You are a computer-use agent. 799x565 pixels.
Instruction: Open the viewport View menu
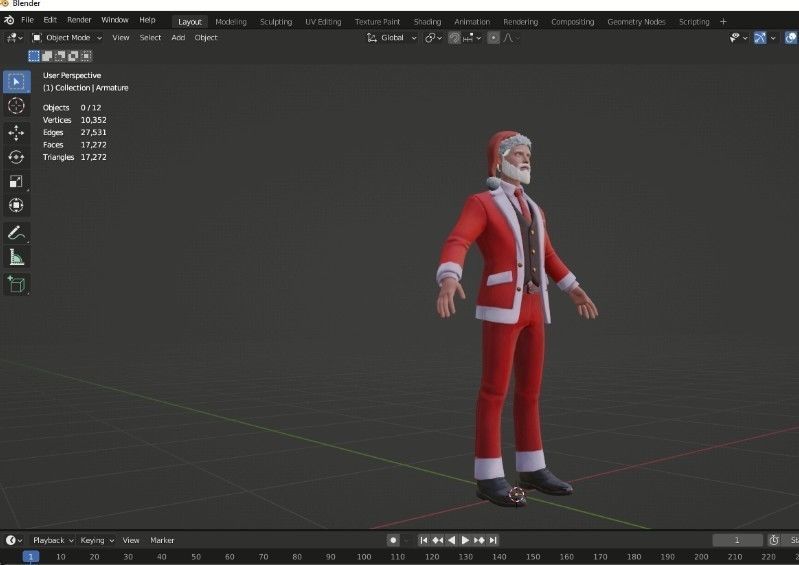tap(121, 38)
